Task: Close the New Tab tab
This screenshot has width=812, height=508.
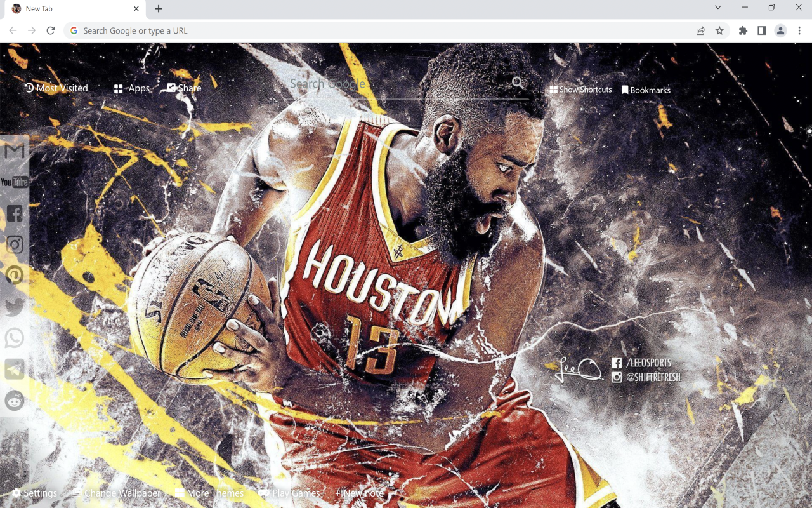Action: click(x=136, y=9)
